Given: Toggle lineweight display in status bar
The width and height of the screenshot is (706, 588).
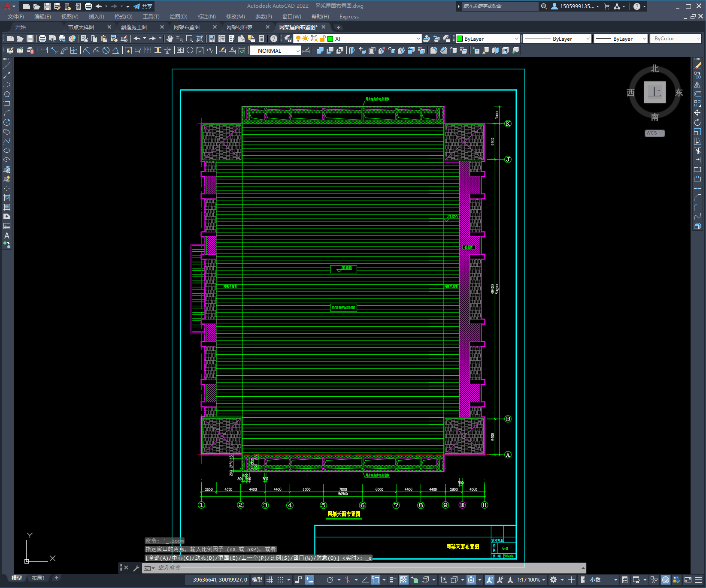Looking at the screenshot, I should coord(393,580).
